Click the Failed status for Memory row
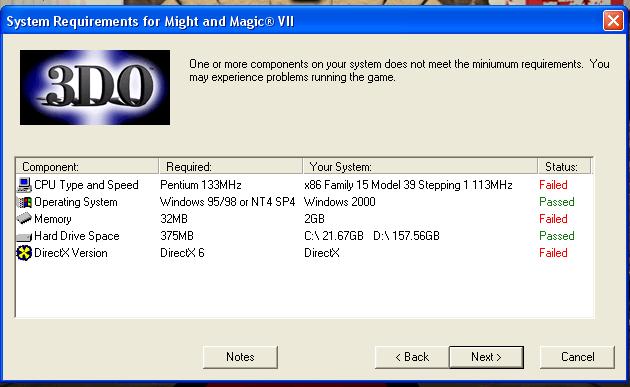The height and width of the screenshot is (387, 630). coord(553,219)
